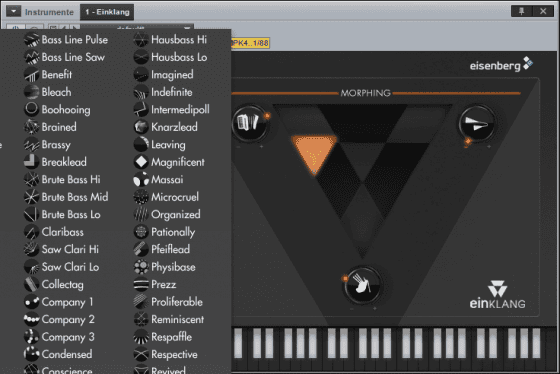Click the orange marker on plane knob
Screen dimensions: 560x374
[468, 142]
